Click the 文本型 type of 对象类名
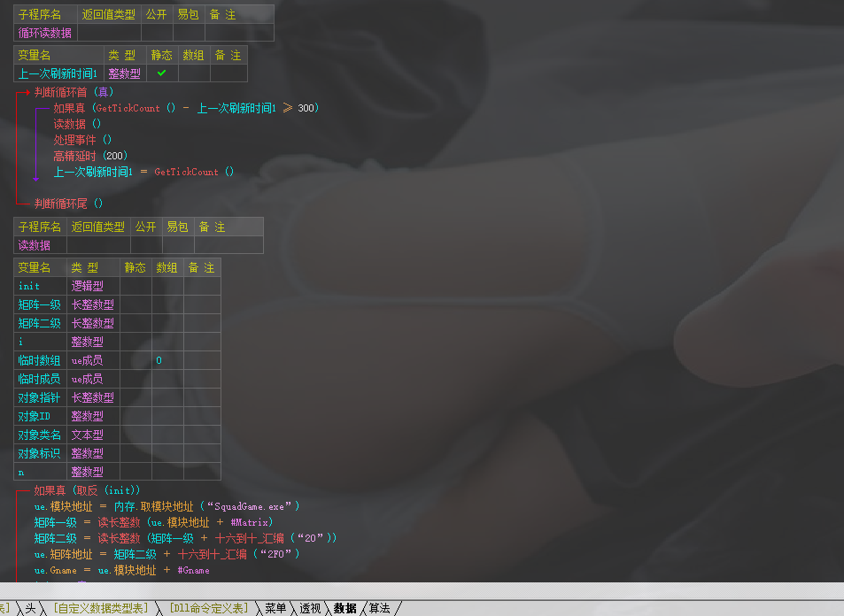This screenshot has width=844, height=616. 87,435
